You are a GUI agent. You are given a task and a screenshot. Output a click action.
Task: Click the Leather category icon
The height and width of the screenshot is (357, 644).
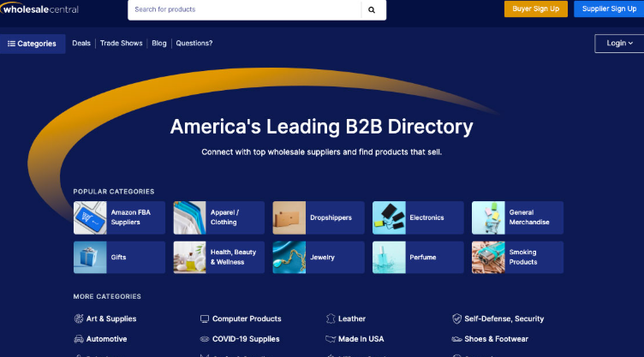pos(331,318)
